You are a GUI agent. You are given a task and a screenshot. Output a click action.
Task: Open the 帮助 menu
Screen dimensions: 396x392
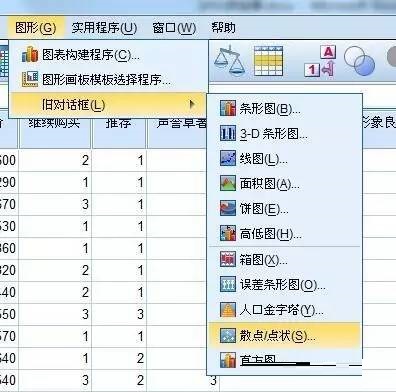[223, 27]
